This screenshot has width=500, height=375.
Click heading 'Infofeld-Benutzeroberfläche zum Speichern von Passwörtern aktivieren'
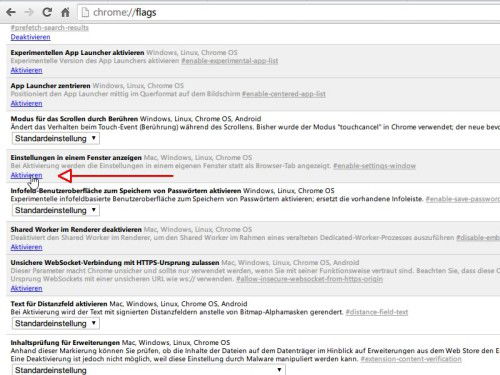click(x=126, y=191)
